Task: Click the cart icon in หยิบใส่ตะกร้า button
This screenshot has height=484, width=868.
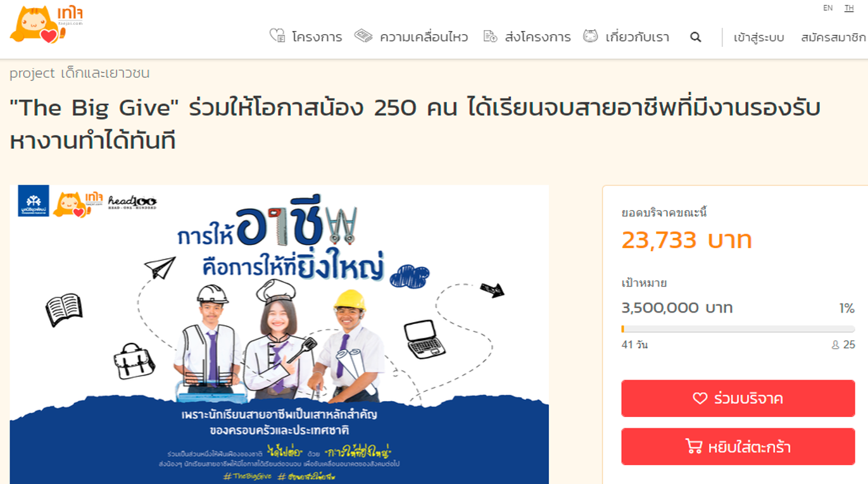Action: tap(694, 447)
